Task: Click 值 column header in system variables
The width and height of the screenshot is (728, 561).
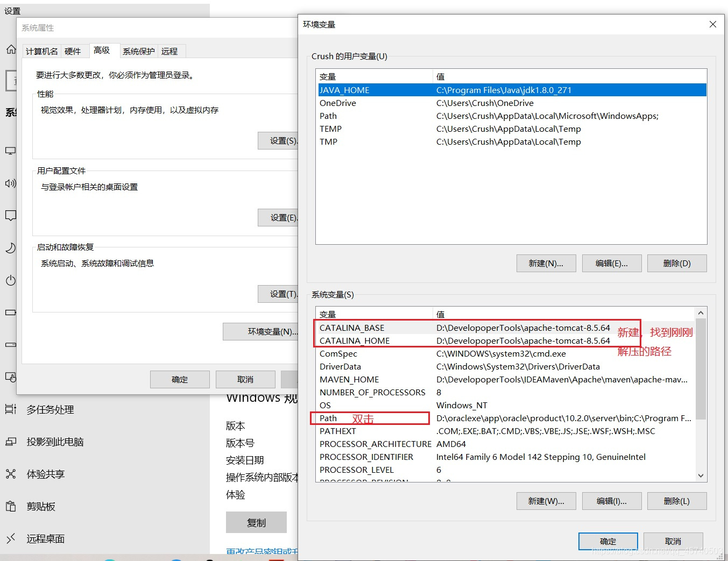Action: 564,314
